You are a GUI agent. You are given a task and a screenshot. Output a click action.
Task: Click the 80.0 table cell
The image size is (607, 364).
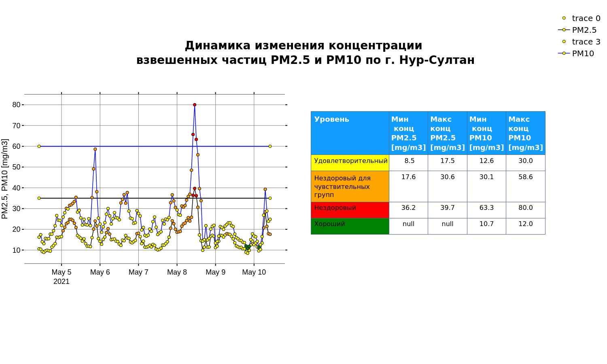coord(526,210)
